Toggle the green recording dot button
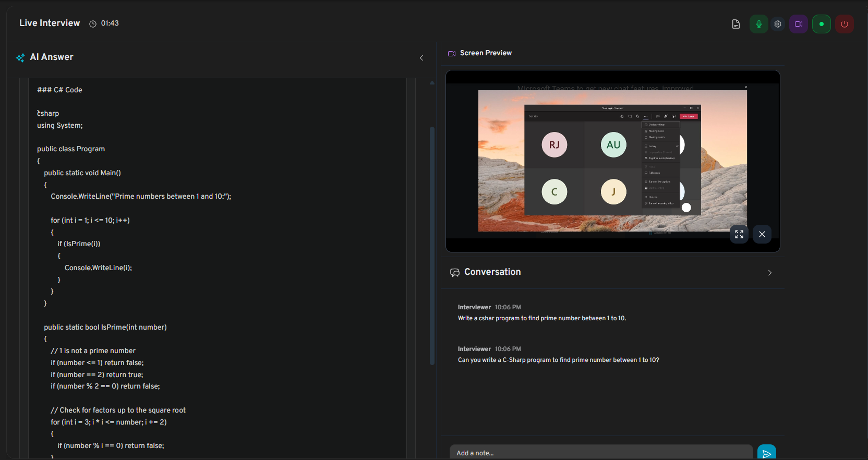 (822, 24)
